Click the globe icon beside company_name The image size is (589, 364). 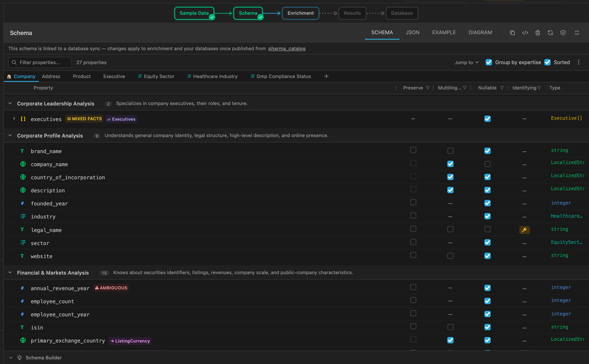23,164
